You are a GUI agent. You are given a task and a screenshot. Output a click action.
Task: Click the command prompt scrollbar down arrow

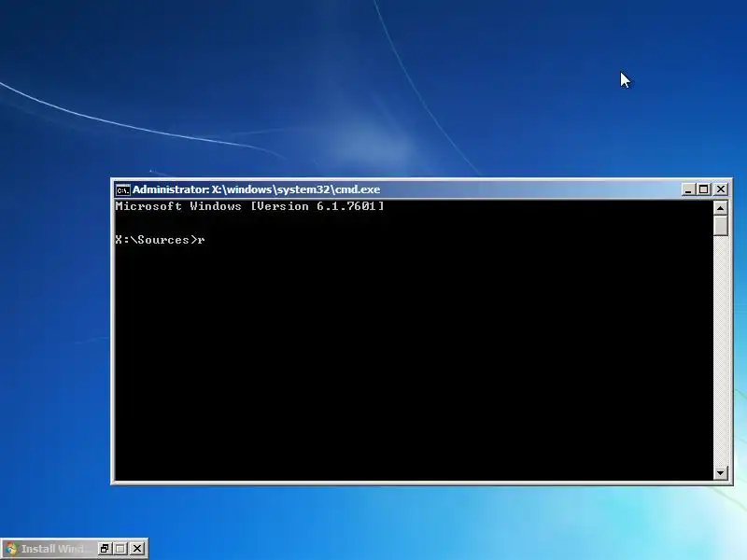click(720, 473)
